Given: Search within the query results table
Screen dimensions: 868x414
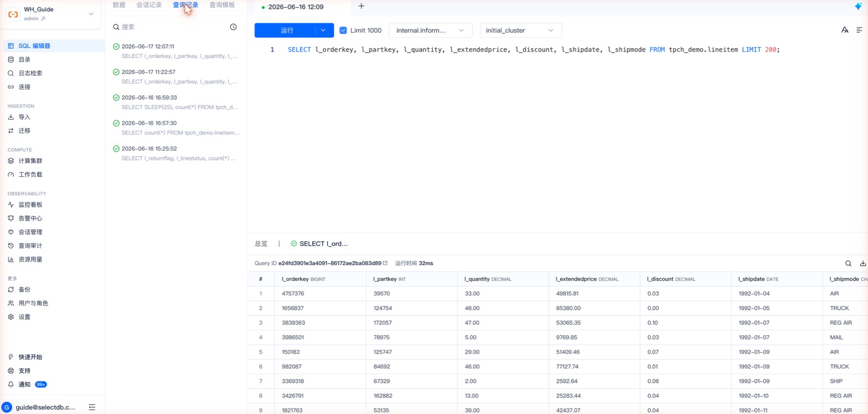Looking at the screenshot, I should pyautogui.click(x=848, y=263).
